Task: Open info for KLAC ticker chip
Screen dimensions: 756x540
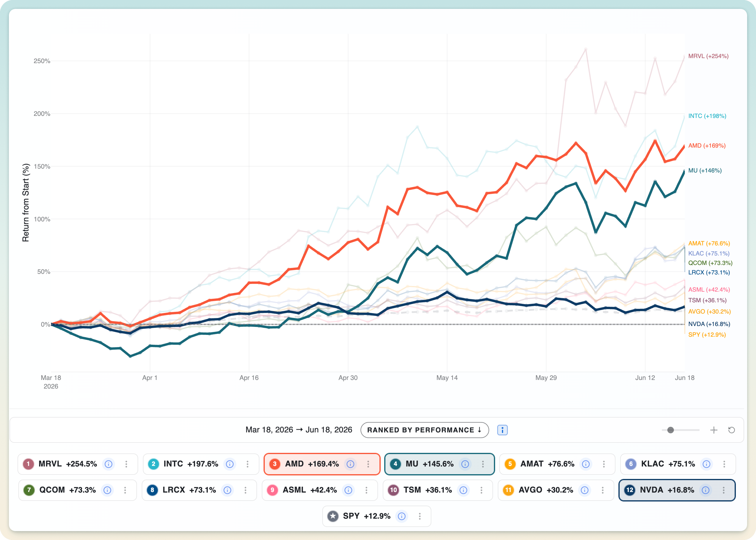Action: (x=706, y=464)
